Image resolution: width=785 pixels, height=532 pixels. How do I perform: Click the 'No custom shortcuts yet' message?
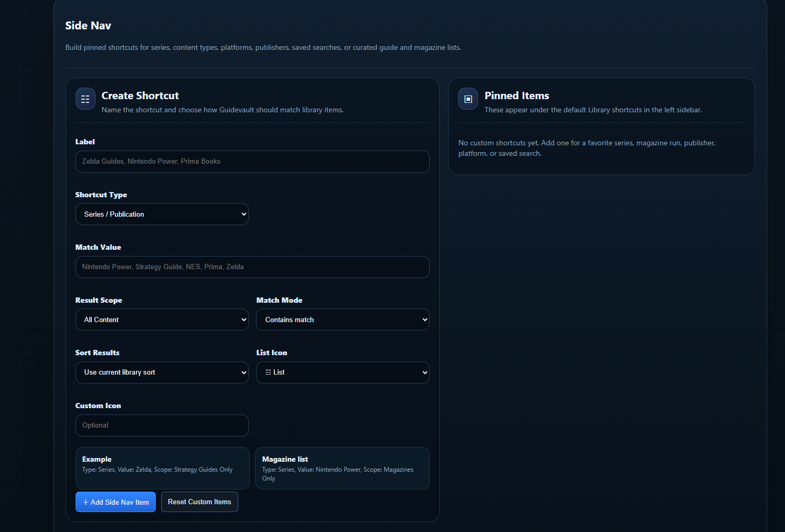click(587, 148)
